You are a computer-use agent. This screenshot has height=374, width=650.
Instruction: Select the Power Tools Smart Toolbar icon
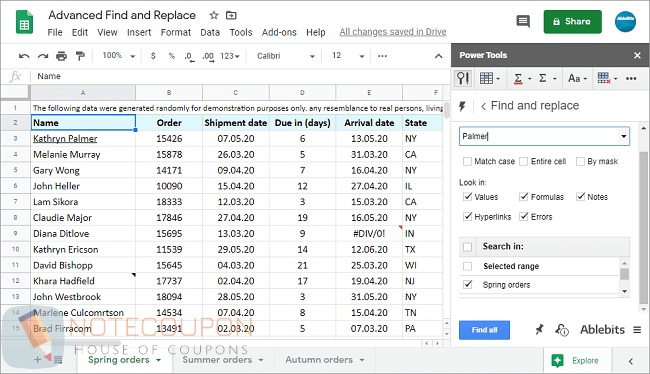point(463,78)
